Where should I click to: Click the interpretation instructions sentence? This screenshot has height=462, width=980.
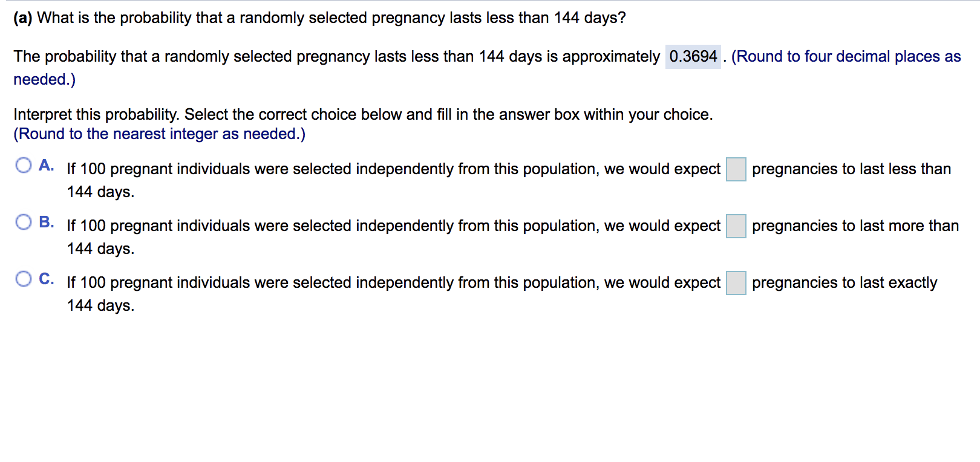point(364,114)
